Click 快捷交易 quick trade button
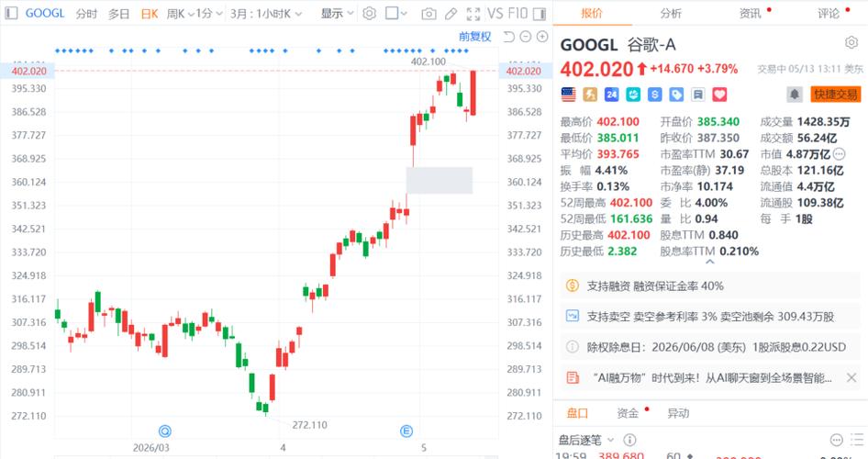The width and height of the screenshot is (868, 459). pyautogui.click(x=836, y=95)
